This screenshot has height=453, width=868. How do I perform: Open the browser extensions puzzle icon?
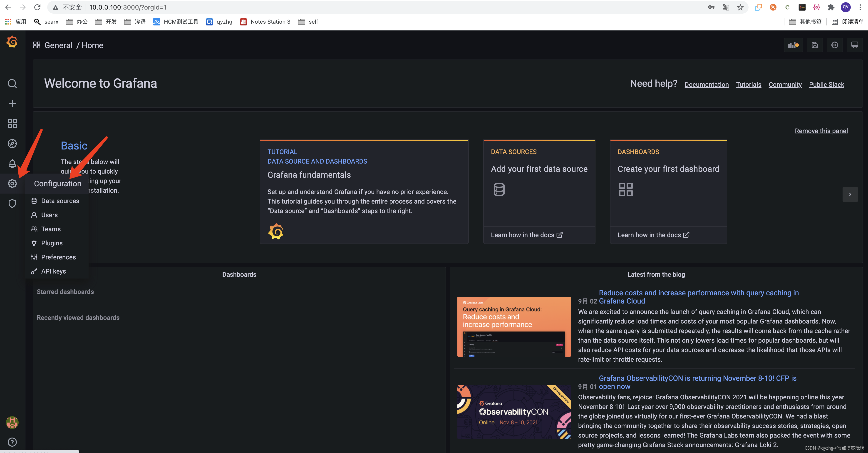coord(831,7)
